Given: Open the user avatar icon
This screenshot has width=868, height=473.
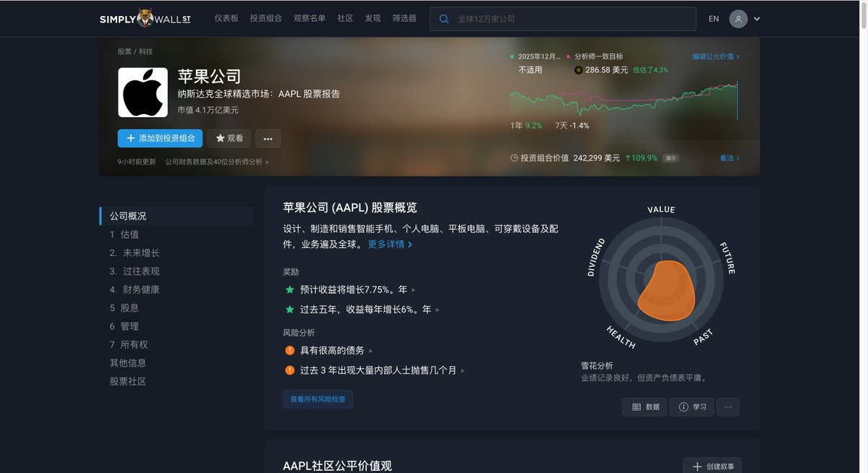Looking at the screenshot, I should coord(738,19).
